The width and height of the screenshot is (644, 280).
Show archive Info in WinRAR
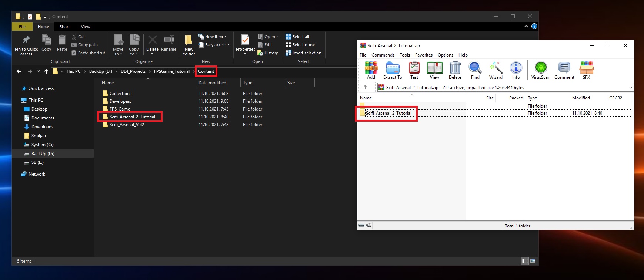(516, 70)
